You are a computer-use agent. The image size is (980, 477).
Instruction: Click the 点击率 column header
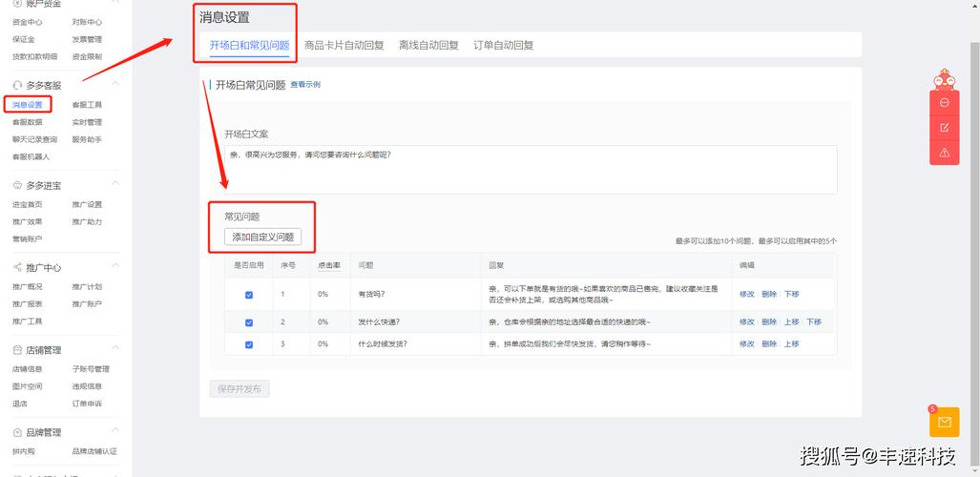pyautogui.click(x=329, y=265)
